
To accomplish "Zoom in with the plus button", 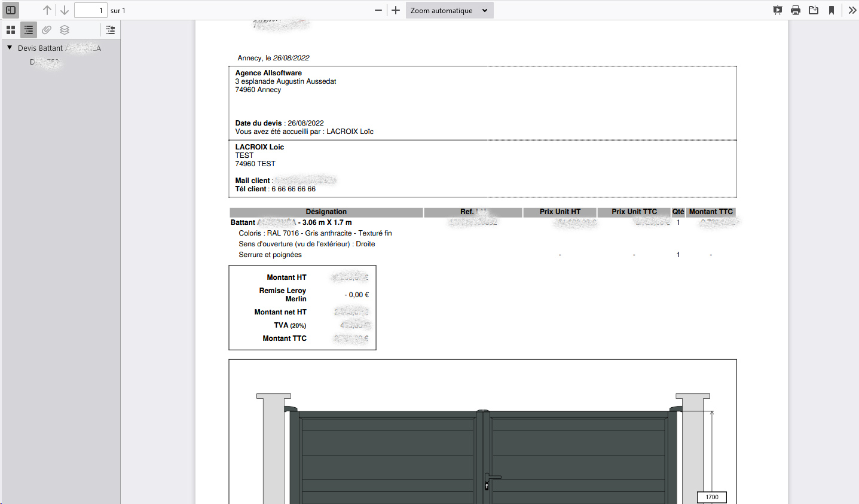I will point(396,10).
